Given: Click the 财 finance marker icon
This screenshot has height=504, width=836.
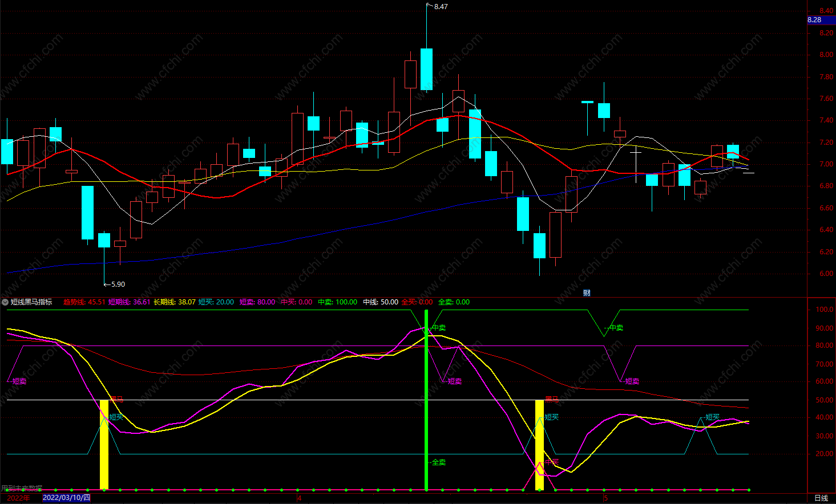Looking at the screenshot, I should 587,292.
